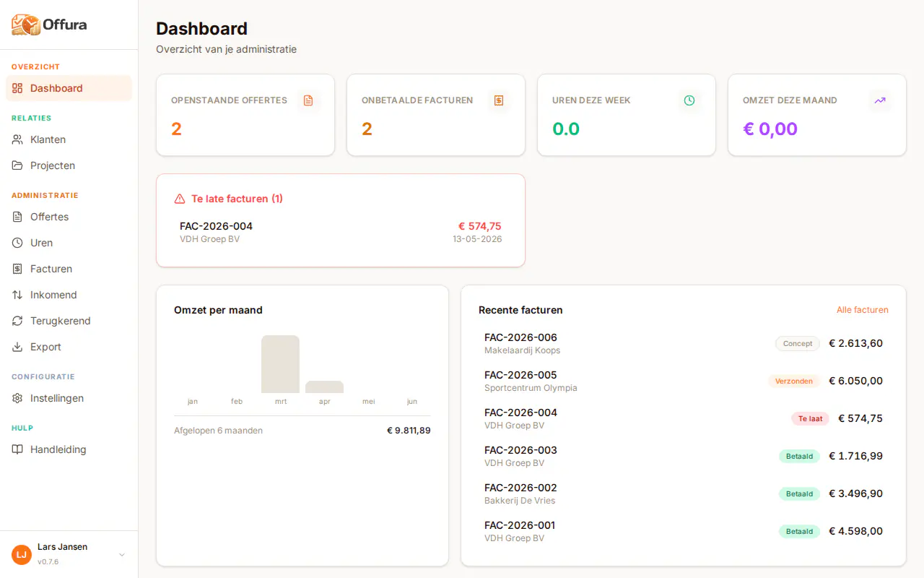The image size is (924, 578).
Task: Click the Inkomend arrows icon
Action: [x=17, y=295]
